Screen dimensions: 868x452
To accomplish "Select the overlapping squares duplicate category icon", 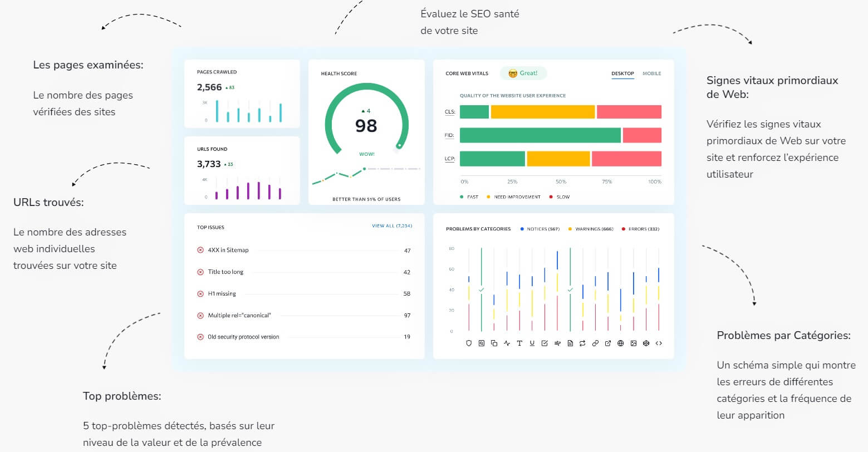I will click(494, 343).
